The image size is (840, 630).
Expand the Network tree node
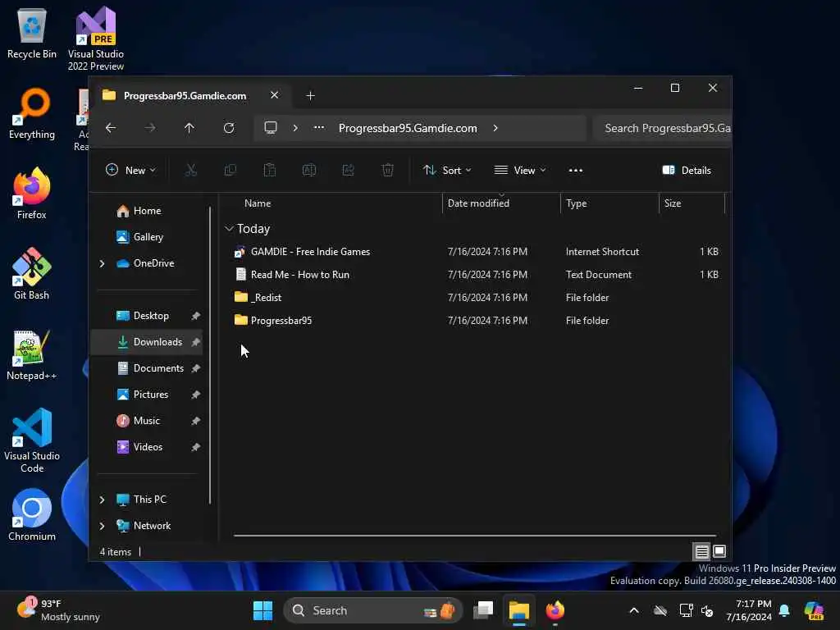click(x=102, y=526)
